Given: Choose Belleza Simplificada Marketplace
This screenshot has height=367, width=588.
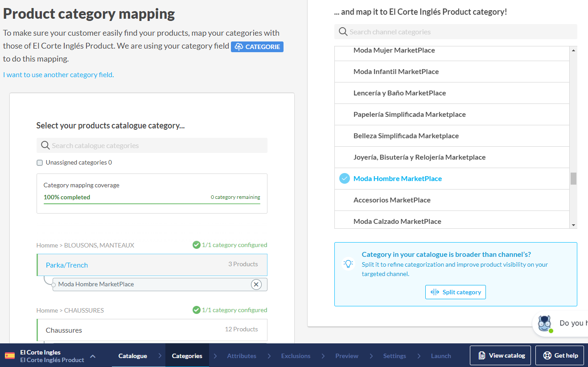Looking at the screenshot, I should (x=452, y=136).
